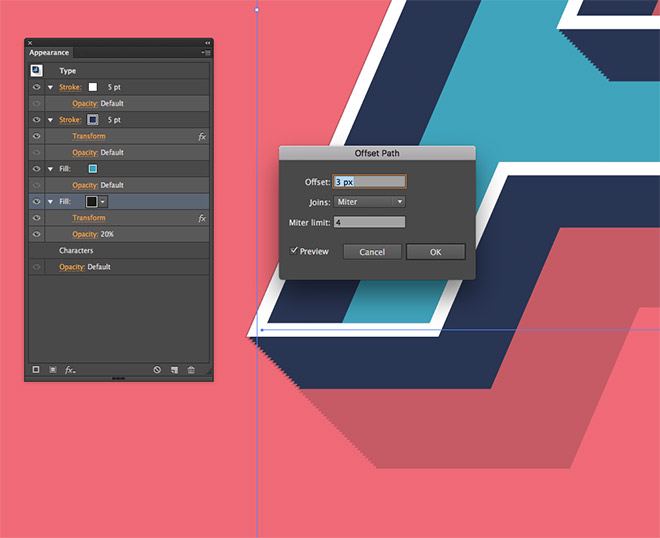Click the fx icon on the lower Transform row

click(x=202, y=218)
